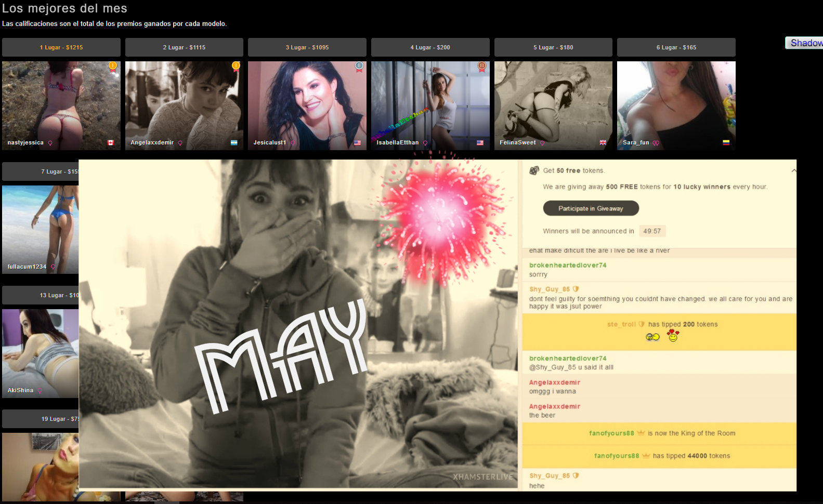Click the Shadow button at top right
Screen dimensions: 823x504
click(805, 43)
